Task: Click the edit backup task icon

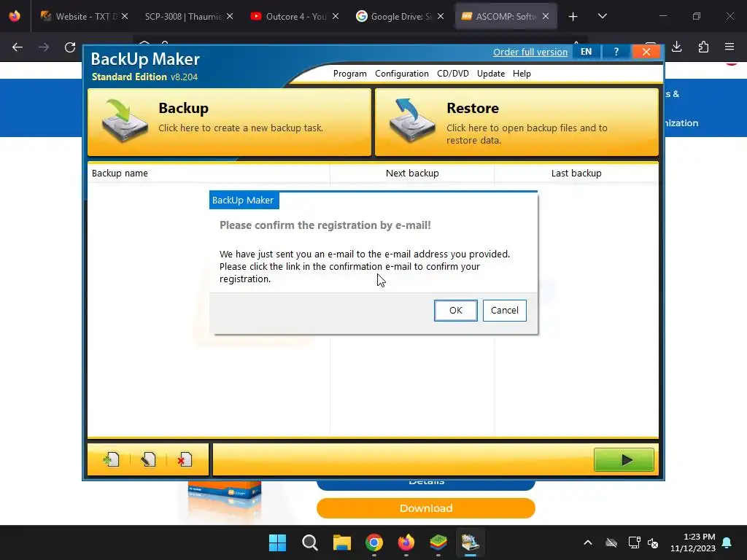Action: (148, 459)
